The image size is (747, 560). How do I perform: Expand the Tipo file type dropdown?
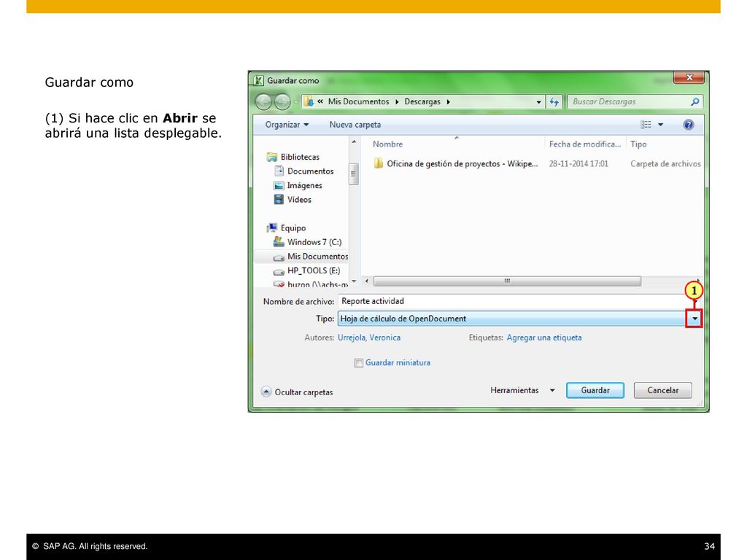pyautogui.click(x=694, y=319)
